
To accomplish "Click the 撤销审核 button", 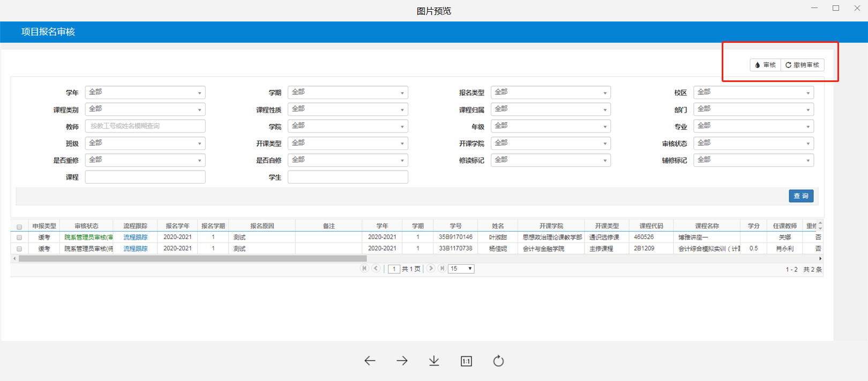I will [802, 65].
